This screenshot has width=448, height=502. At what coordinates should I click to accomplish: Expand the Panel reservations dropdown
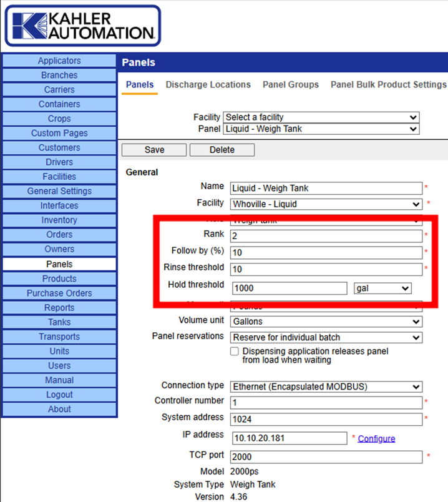click(x=326, y=337)
